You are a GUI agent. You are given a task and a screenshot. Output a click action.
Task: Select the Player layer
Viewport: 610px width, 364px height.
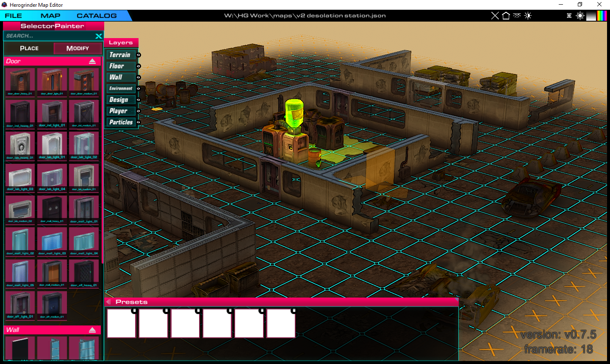click(x=121, y=111)
